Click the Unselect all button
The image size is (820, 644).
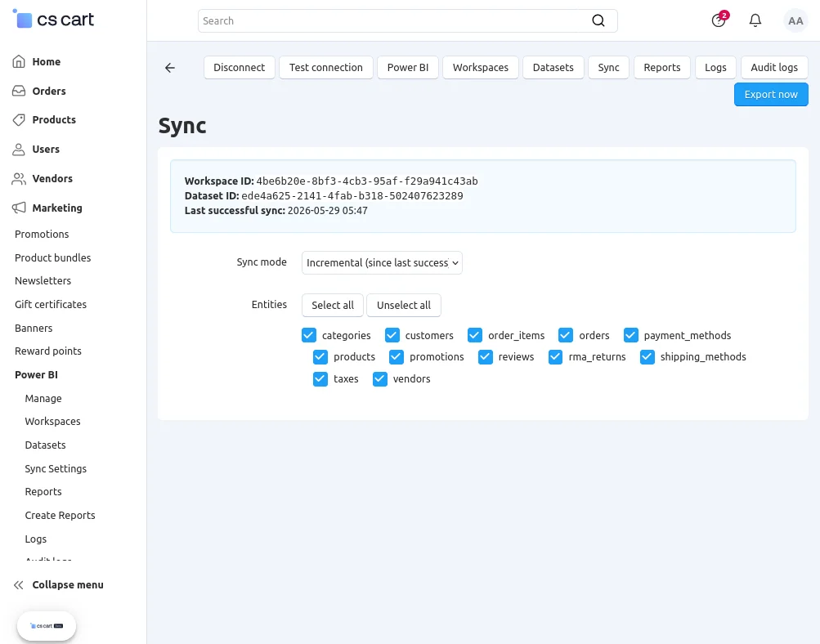coord(404,306)
